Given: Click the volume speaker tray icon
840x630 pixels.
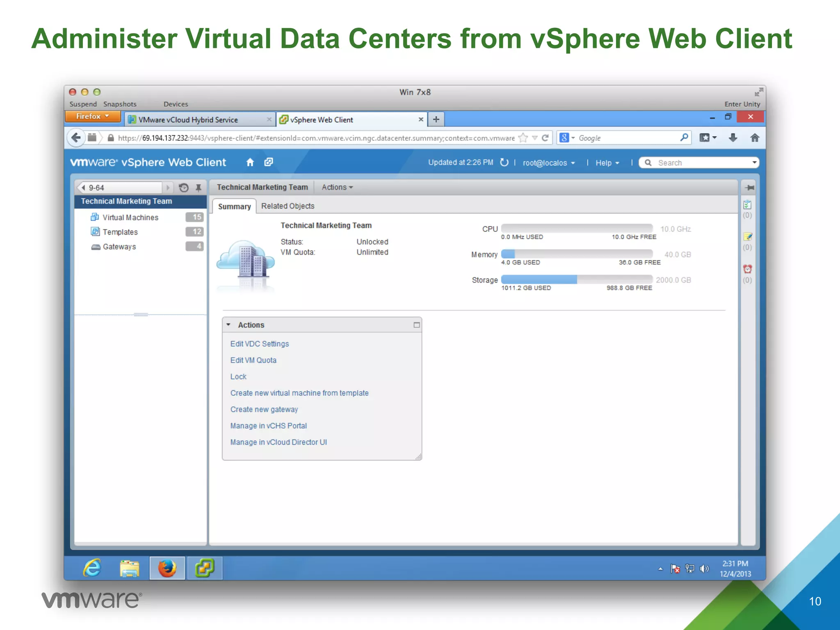Looking at the screenshot, I should tap(704, 568).
